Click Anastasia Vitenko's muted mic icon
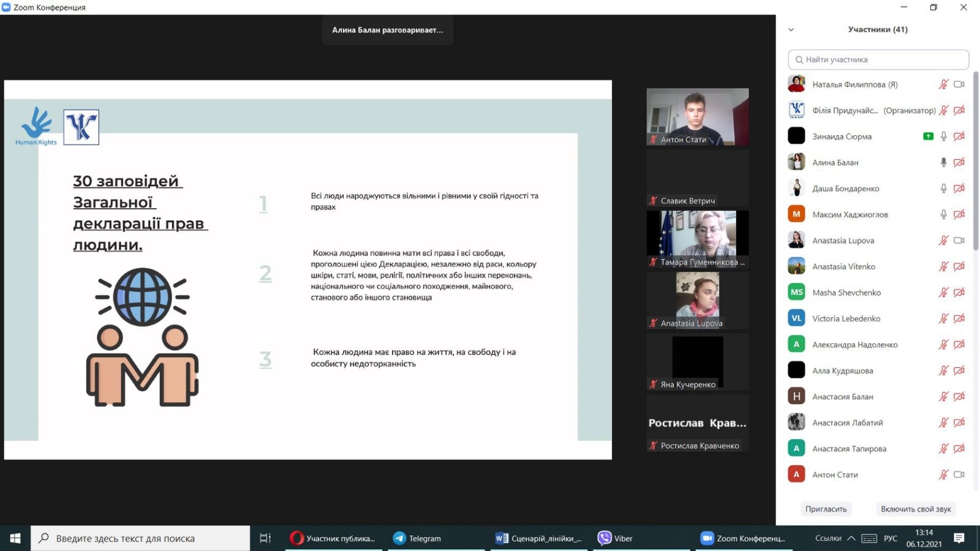The height and width of the screenshot is (551, 980). pos(944,266)
